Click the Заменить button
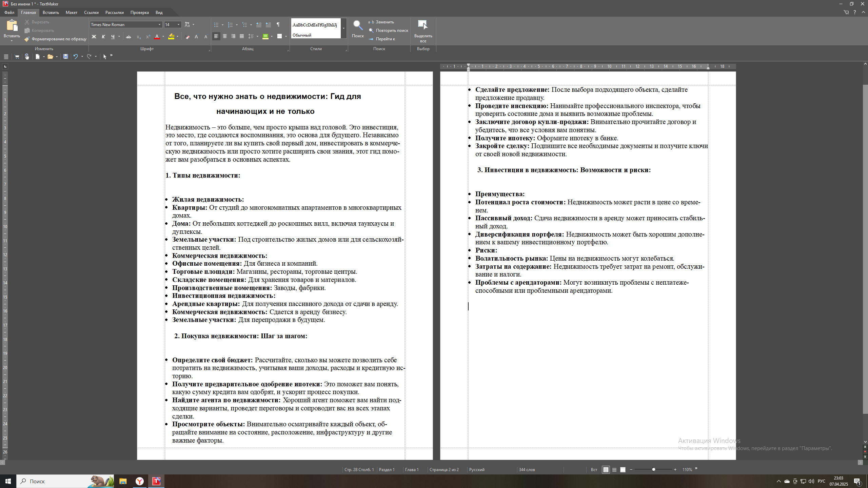 [x=384, y=22]
